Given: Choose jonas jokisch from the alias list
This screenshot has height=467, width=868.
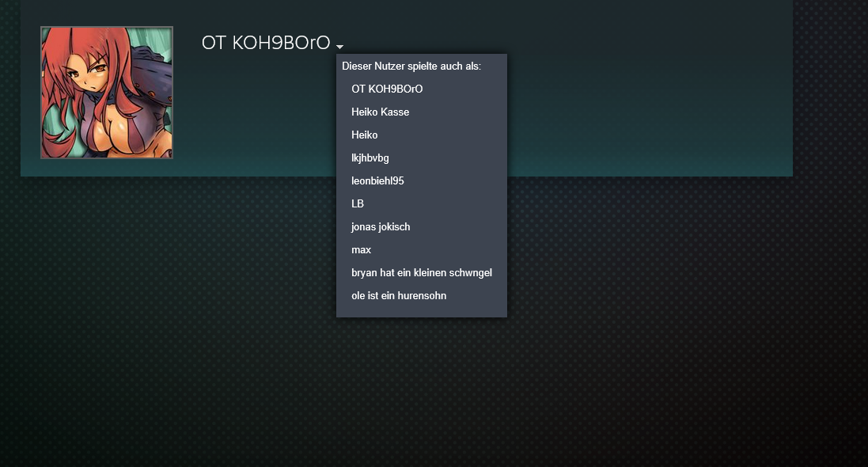Looking at the screenshot, I should click(x=381, y=226).
